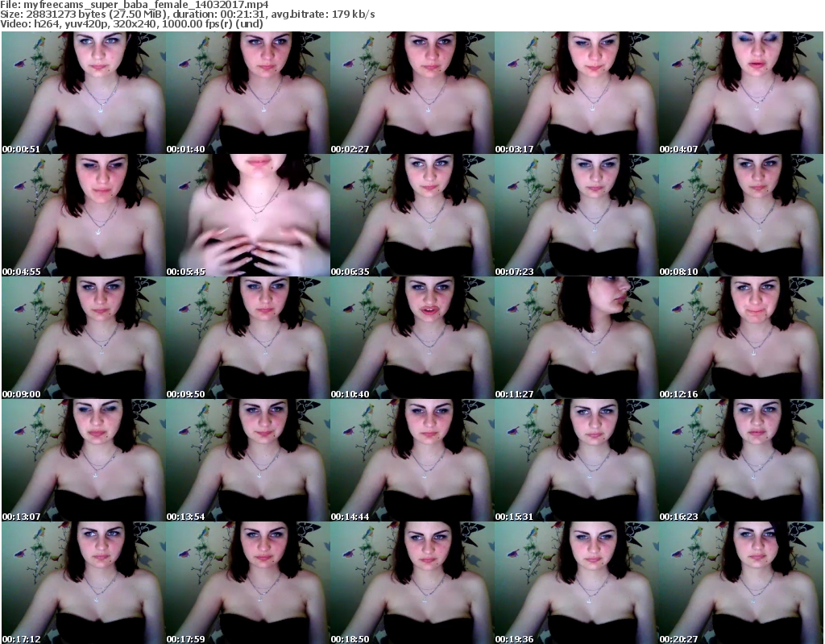825x644 pixels.
Task: Select the thumbnail timestamped 00:04:55
Action: 84,215
